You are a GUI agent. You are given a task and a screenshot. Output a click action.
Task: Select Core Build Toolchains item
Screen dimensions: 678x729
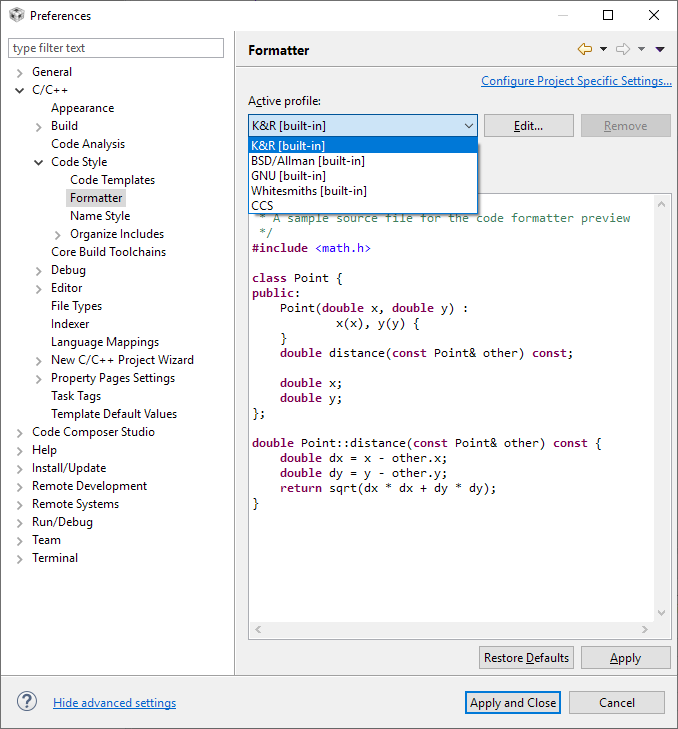click(108, 252)
